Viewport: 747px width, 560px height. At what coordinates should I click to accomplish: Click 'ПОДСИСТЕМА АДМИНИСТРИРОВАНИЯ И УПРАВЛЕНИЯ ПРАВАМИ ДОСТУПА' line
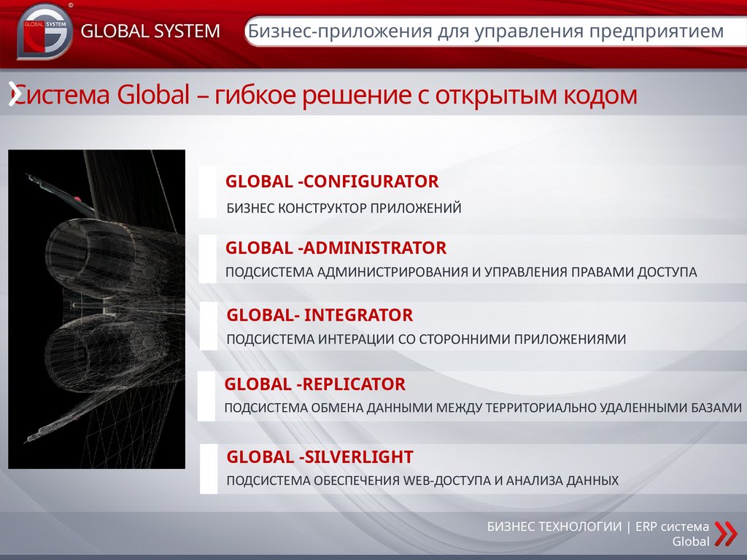[461, 273]
